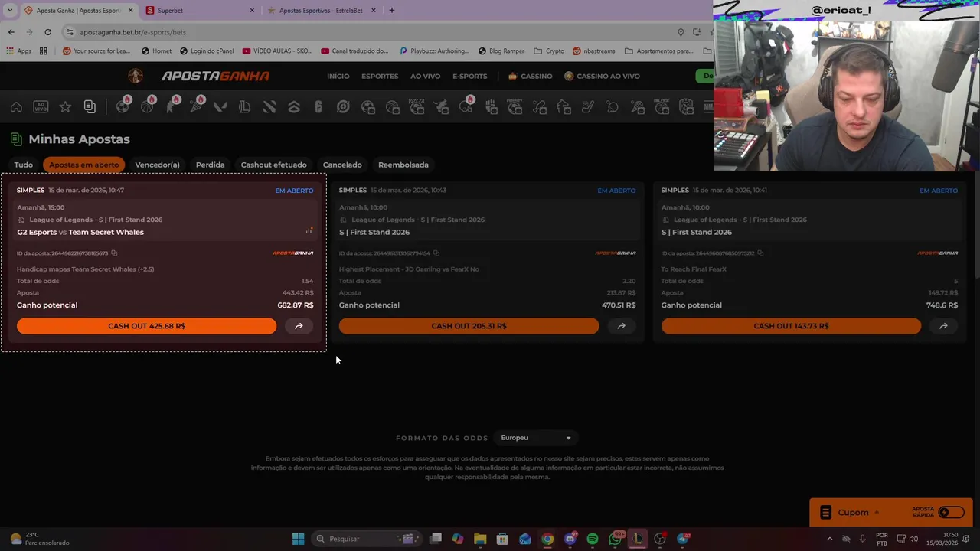
Task: Cash out 425.68 R$ bet
Action: (146, 326)
